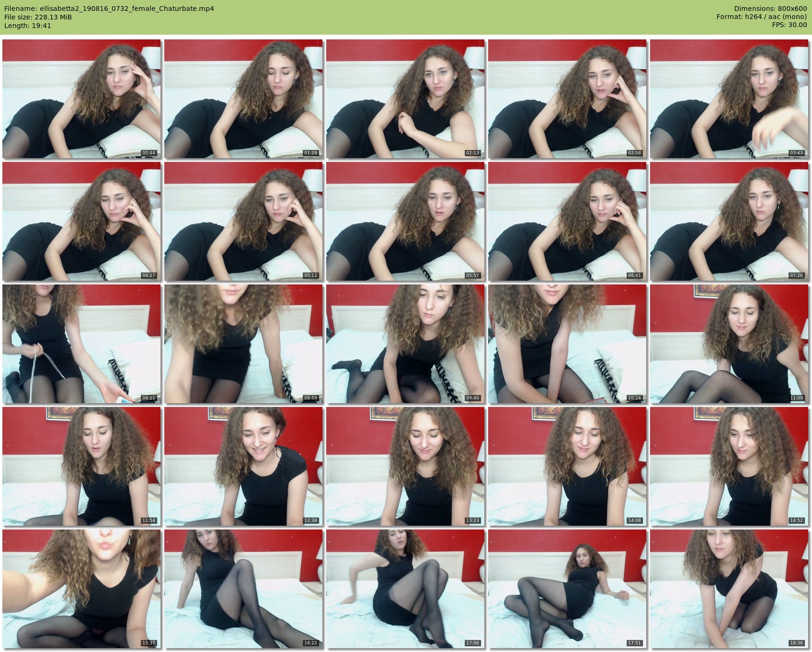Select the thumbnail timestamped 09:40

(x=406, y=344)
